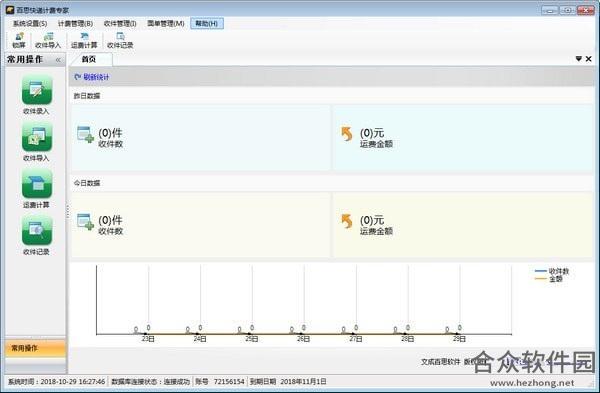600x393 pixels.
Task: Click the 收件数 legend entry in the chart
Action: pos(552,271)
